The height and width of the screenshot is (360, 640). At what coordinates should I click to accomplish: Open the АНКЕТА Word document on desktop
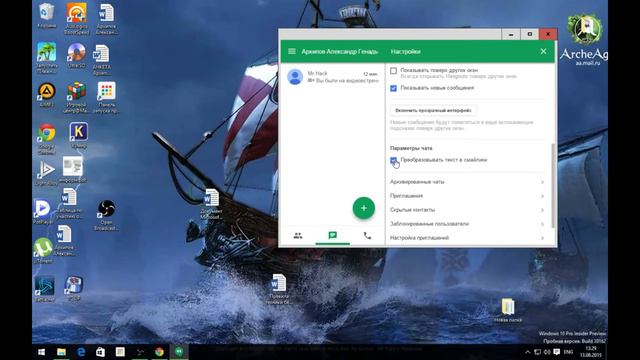(x=101, y=60)
